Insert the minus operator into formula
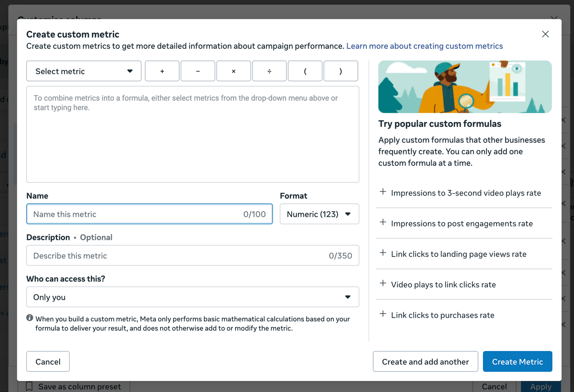This screenshot has height=392, width=574. tap(198, 71)
